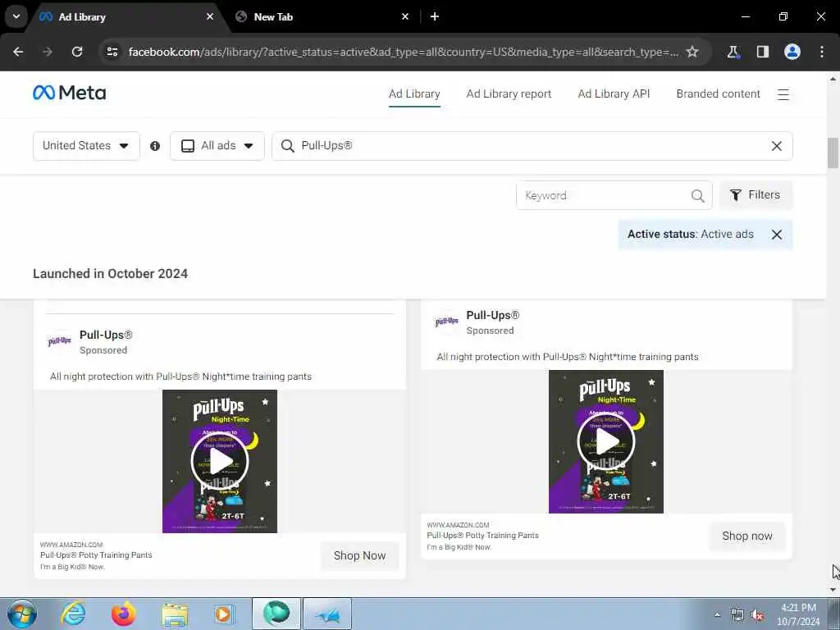Click the page vertical scrollbar thumb
The height and width of the screenshot is (630, 840).
click(833, 153)
